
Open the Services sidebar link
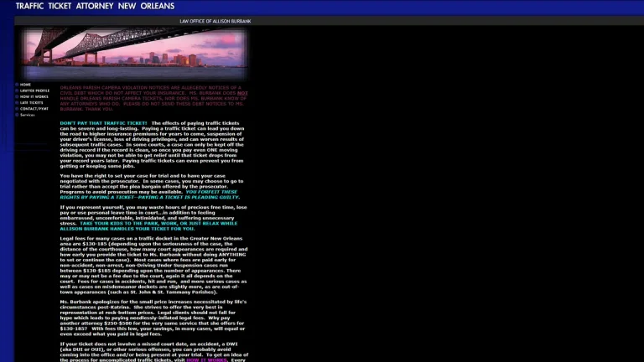(27, 115)
